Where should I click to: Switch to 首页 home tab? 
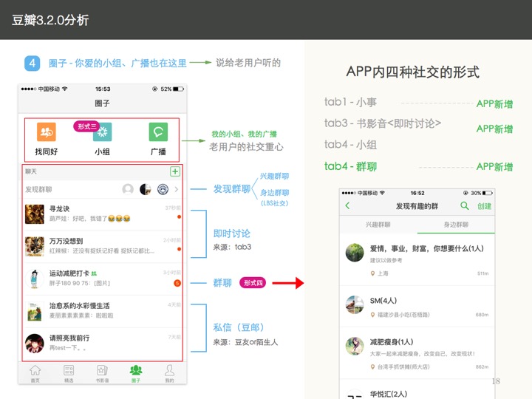[35, 374]
